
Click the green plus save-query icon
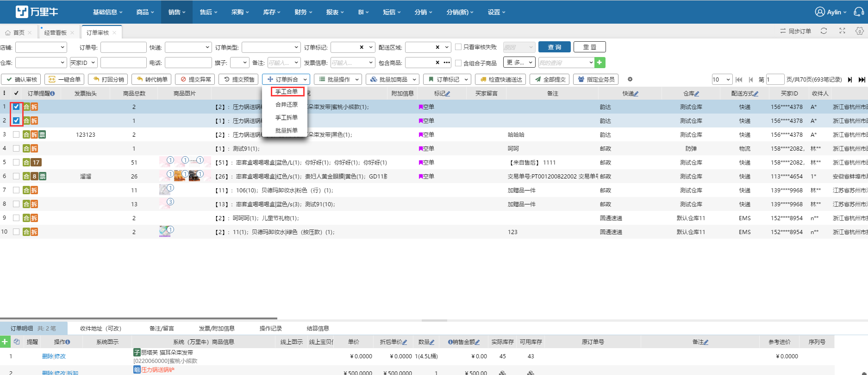coord(599,62)
